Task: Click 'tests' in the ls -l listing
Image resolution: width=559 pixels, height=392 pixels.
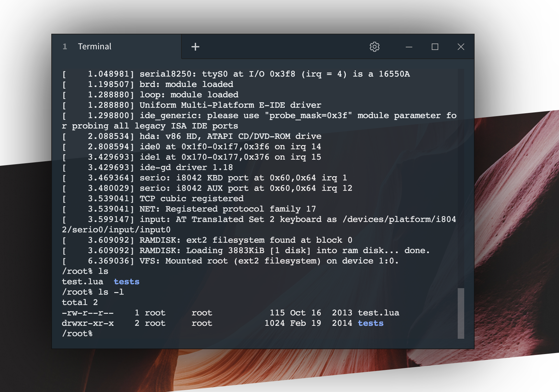Action: point(371,323)
